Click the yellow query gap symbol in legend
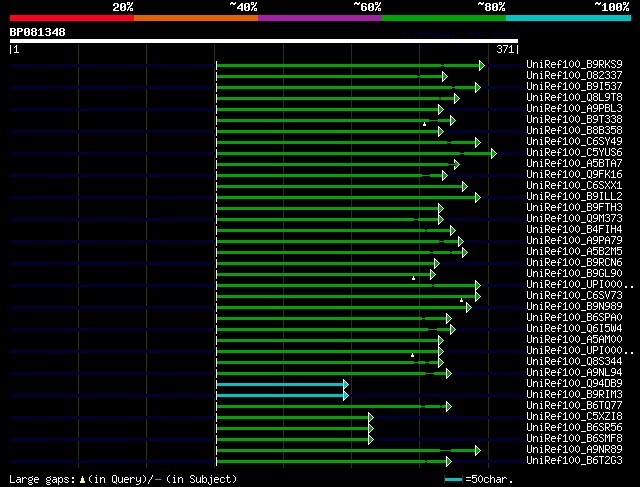Screen dimensions: 640x487 [x=82, y=480]
